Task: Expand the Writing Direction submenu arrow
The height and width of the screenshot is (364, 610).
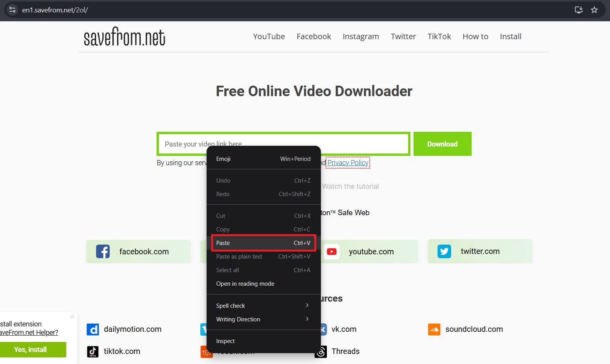Action: pyautogui.click(x=307, y=319)
